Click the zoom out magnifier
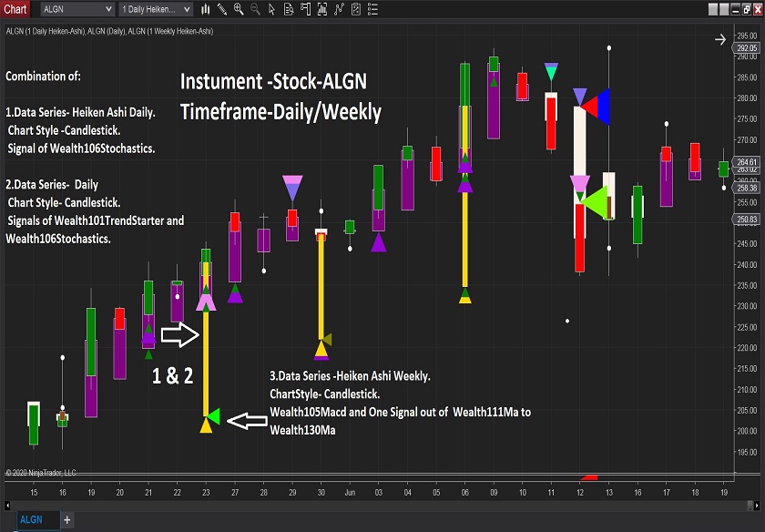The image size is (765, 532). (x=255, y=9)
